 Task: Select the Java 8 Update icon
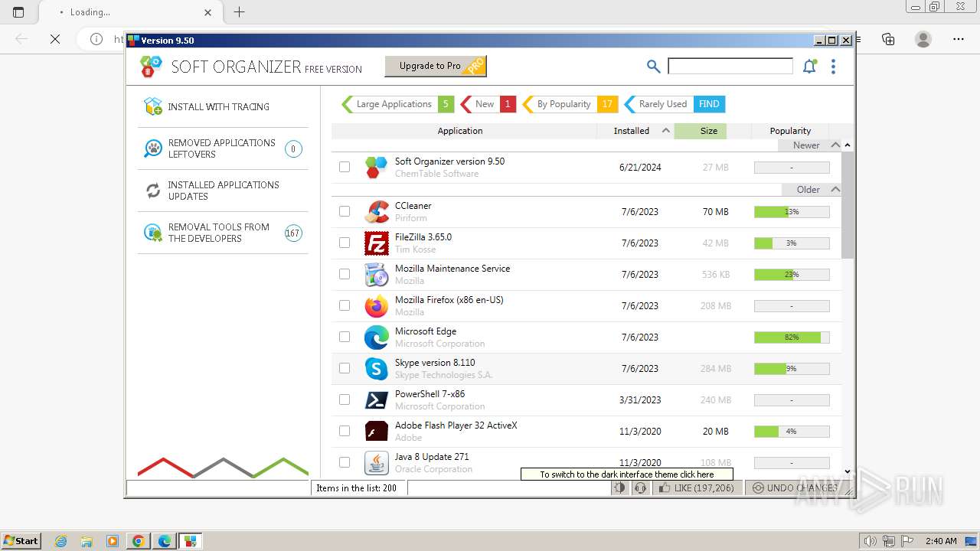(x=377, y=463)
